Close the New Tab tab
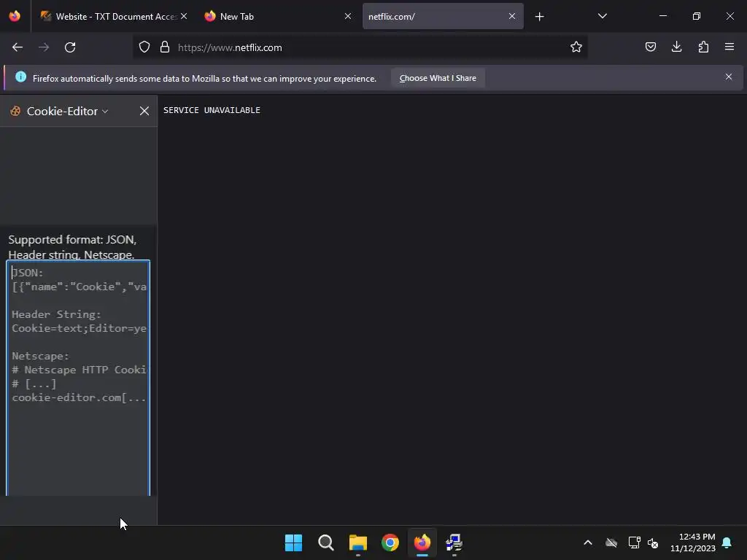This screenshot has height=560, width=747. tap(348, 16)
